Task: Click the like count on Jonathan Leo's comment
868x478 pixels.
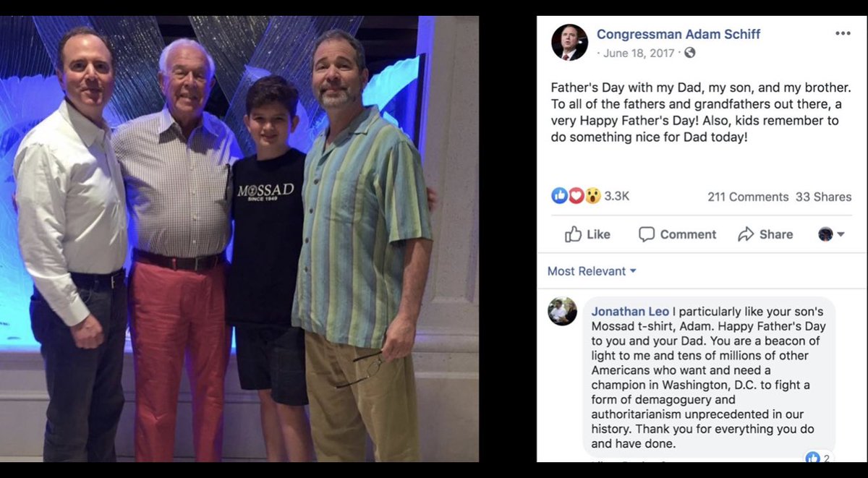Action: (818, 458)
